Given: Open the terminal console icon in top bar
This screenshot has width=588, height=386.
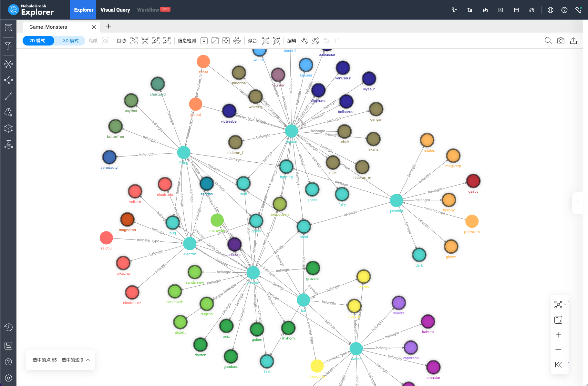Looking at the screenshot, I should [x=501, y=10].
